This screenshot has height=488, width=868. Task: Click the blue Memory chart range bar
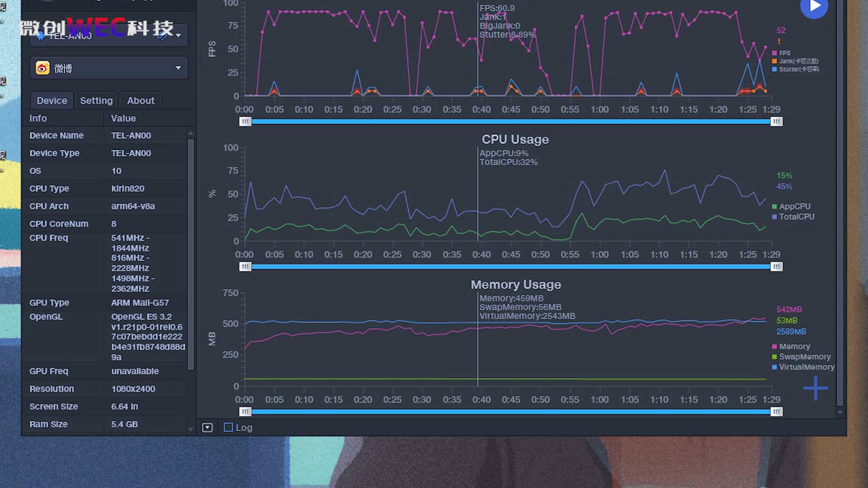tap(511, 412)
